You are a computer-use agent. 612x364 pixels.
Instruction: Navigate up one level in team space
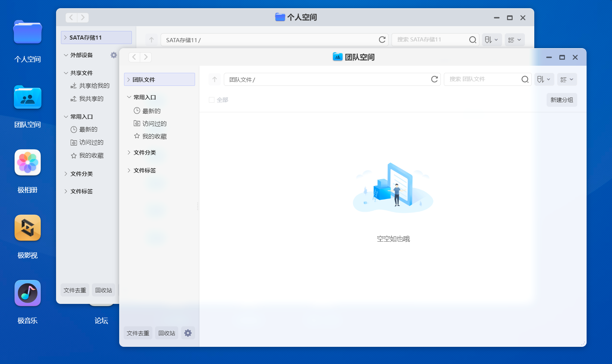tap(214, 79)
